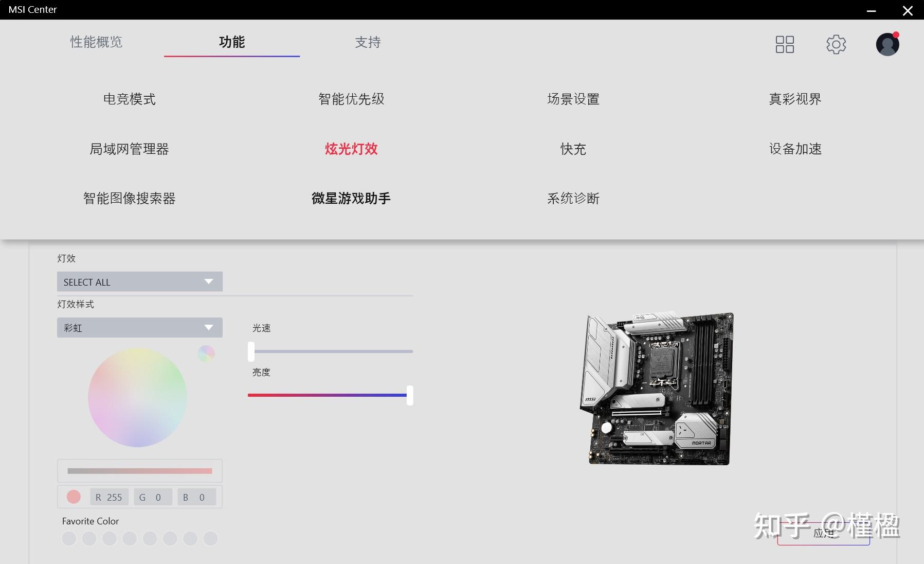Open the apps grid view icon
This screenshot has width=924, height=564.
pyautogui.click(x=785, y=44)
